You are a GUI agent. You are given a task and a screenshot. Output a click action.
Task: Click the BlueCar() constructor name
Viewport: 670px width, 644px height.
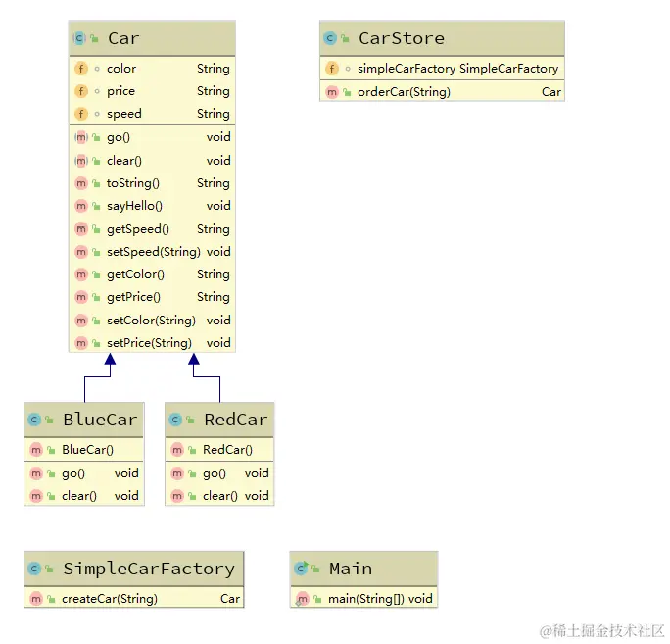click(87, 450)
